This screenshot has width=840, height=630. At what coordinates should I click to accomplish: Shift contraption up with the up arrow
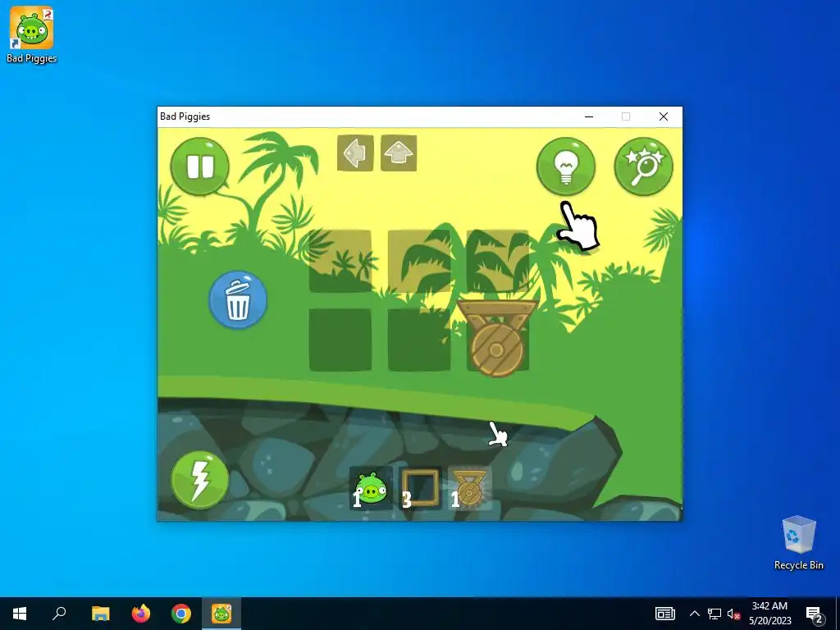(399, 153)
